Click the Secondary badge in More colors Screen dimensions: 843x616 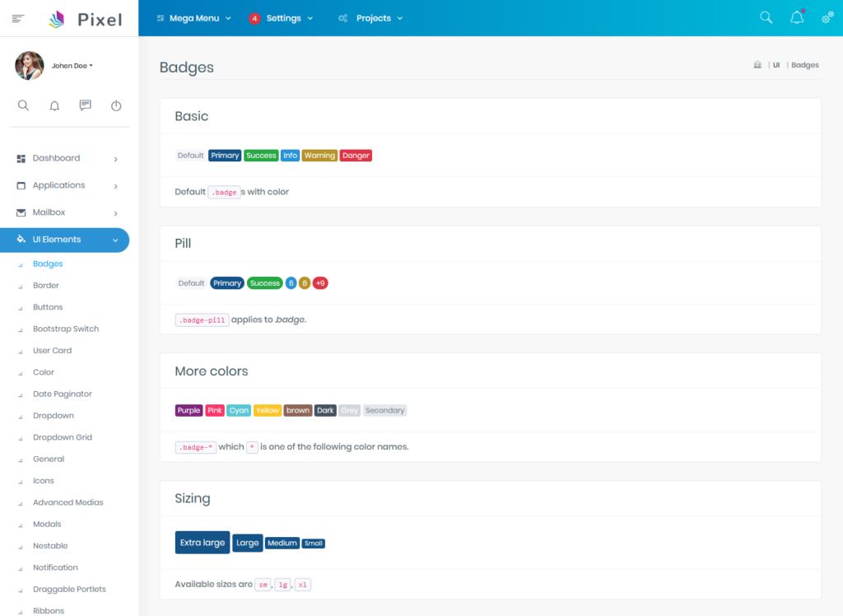pyautogui.click(x=384, y=410)
